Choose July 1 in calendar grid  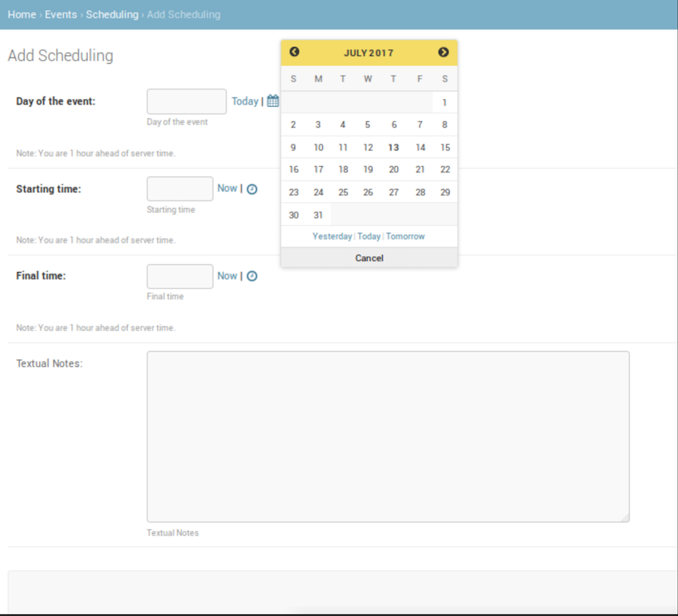coord(444,103)
